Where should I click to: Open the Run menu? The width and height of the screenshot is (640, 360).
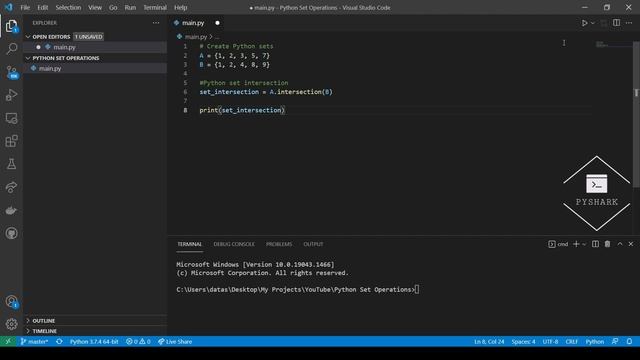point(130,7)
